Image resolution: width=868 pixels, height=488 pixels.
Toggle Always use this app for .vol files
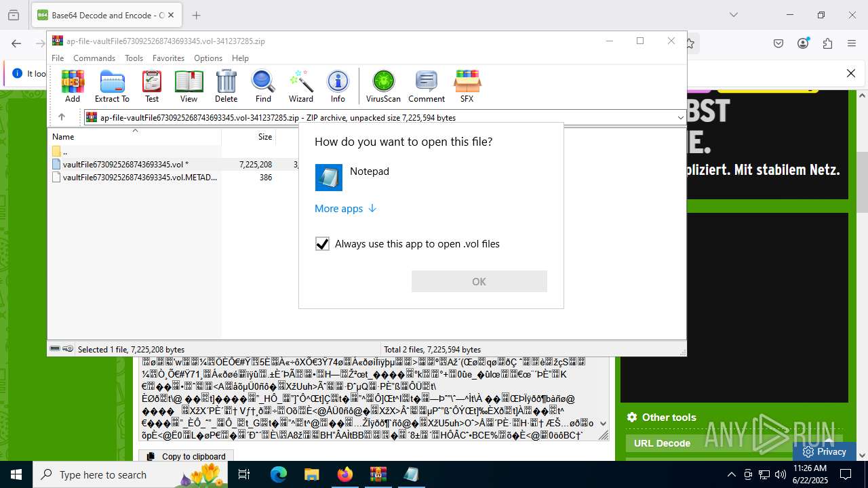pyautogui.click(x=323, y=244)
